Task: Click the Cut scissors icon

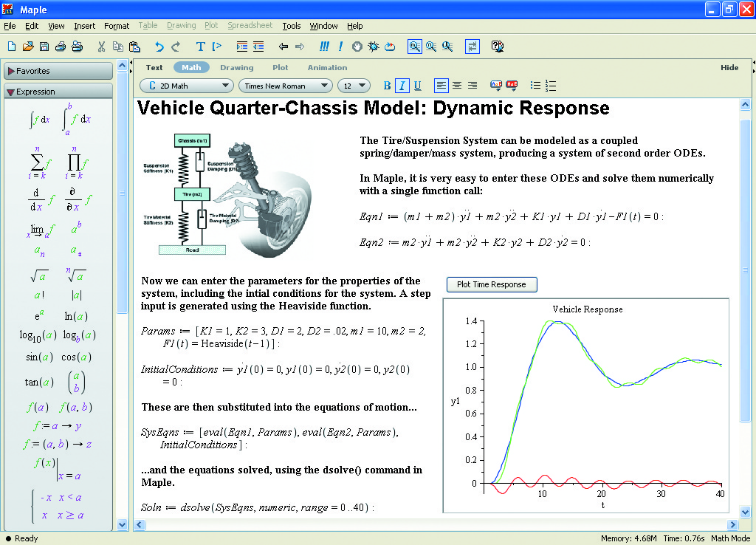Action: click(101, 47)
